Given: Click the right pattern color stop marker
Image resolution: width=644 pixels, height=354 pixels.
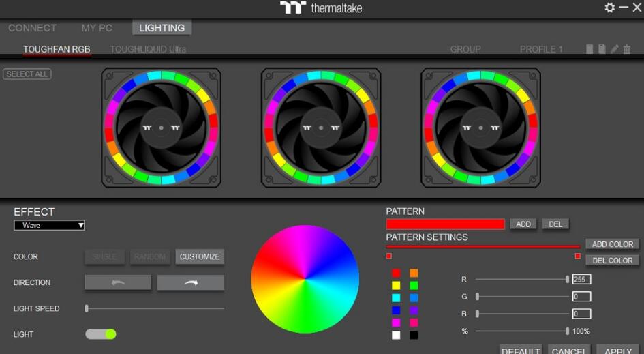Looking at the screenshot, I should pyautogui.click(x=577, y=256).
